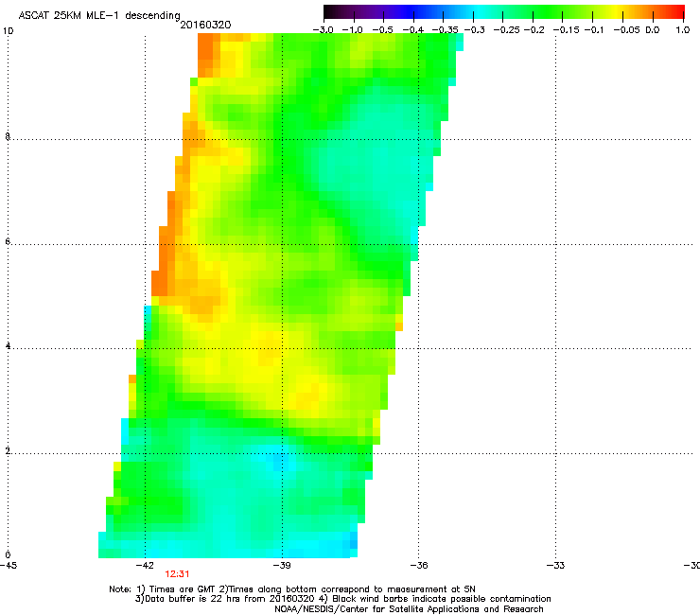Click the colorbar label -0.25

click(506, 30)
